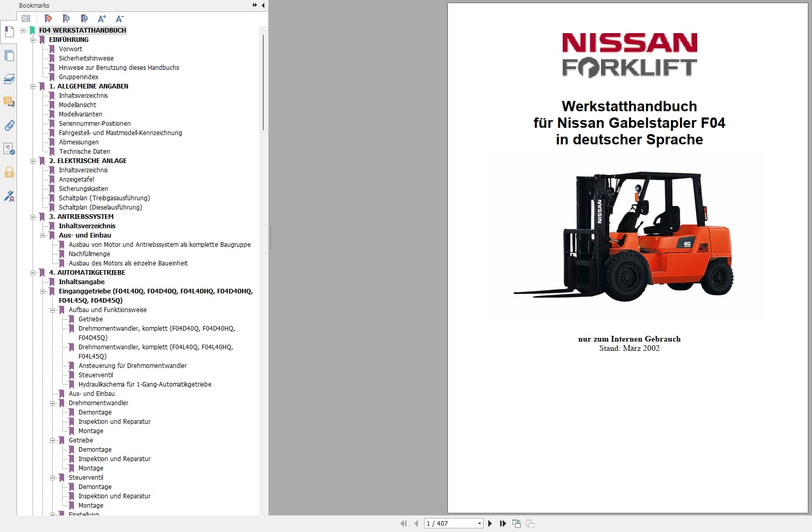This screenshot has height=532, width=812.
Task: Open the Sicherungskasten bookmark
Action: coord(83,189)
